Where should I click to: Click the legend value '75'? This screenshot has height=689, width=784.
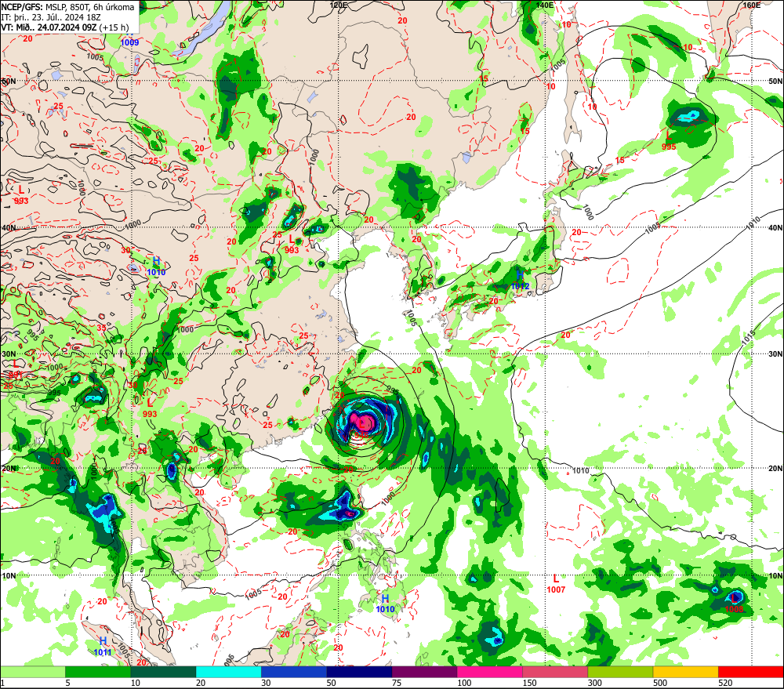(x=397, y=683)
